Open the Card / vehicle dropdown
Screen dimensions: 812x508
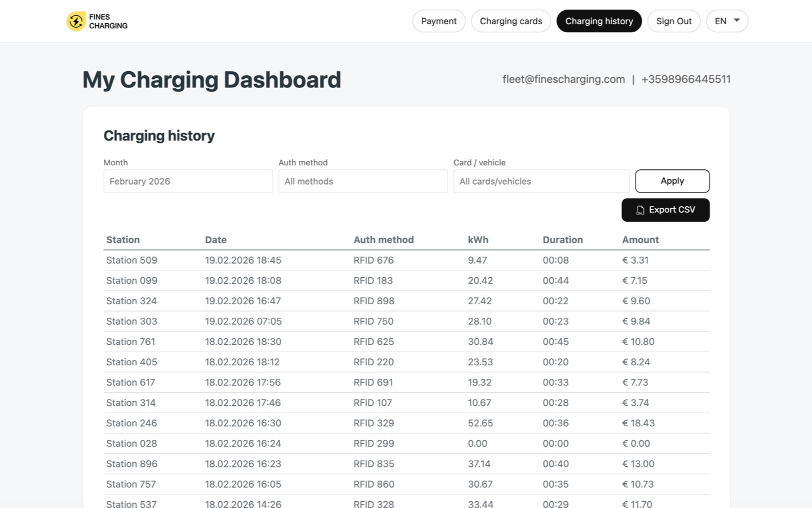point(541,181)
